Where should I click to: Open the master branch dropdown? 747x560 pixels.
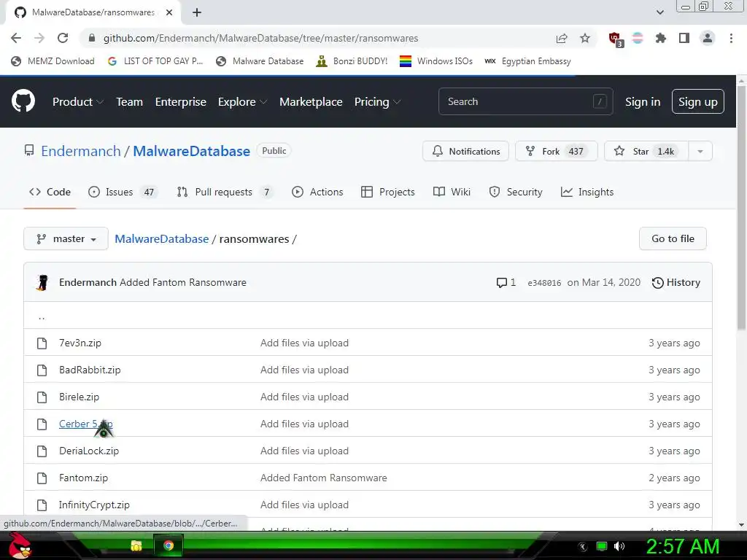point(66,238)
